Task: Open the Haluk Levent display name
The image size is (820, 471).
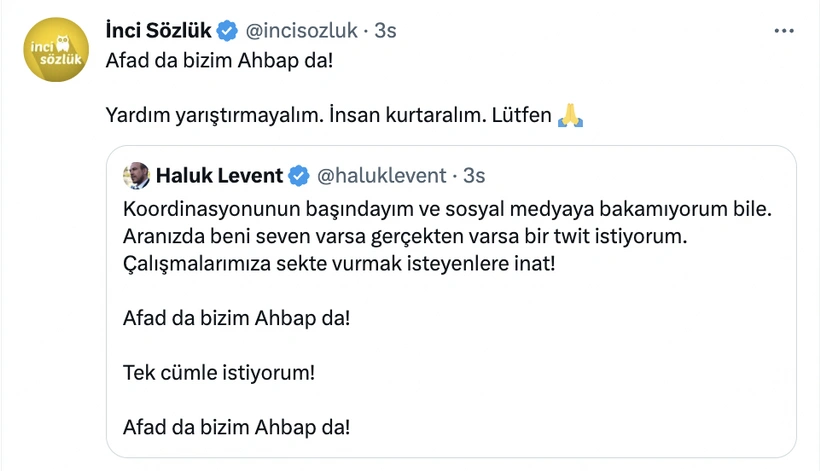Action: click(218, 177)
